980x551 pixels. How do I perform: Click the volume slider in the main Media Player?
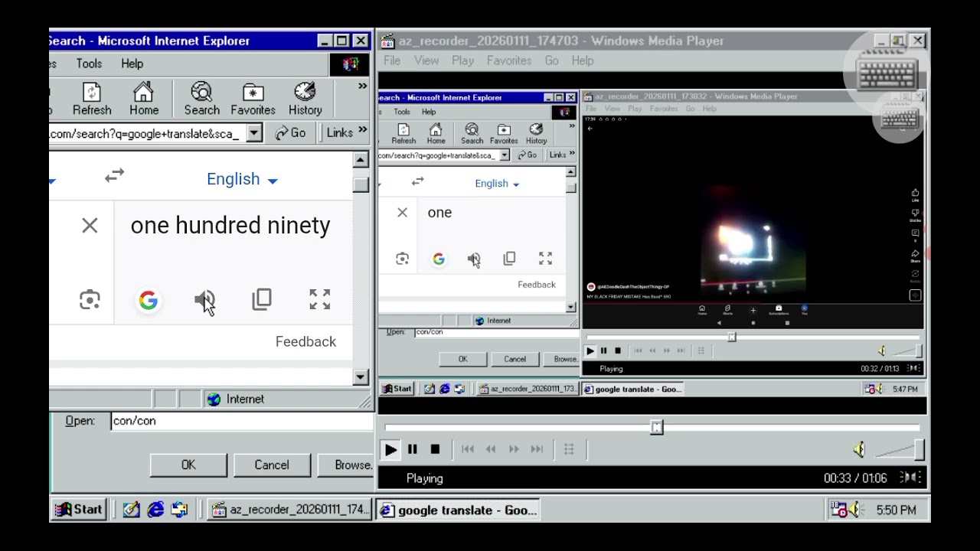[898, 450]
